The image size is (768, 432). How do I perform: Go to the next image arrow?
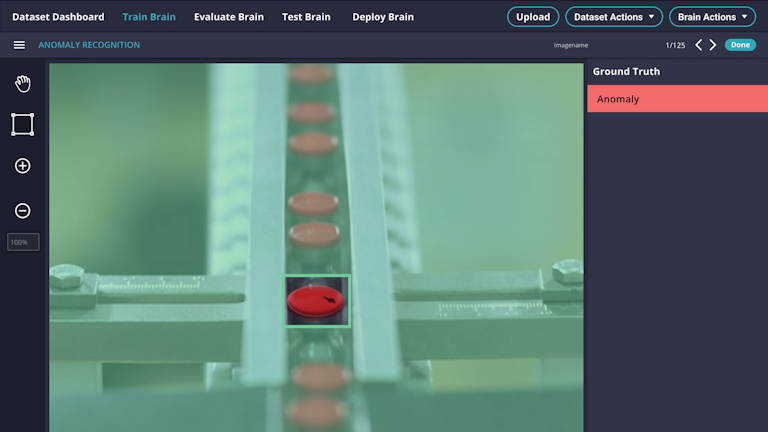[713, 45]
